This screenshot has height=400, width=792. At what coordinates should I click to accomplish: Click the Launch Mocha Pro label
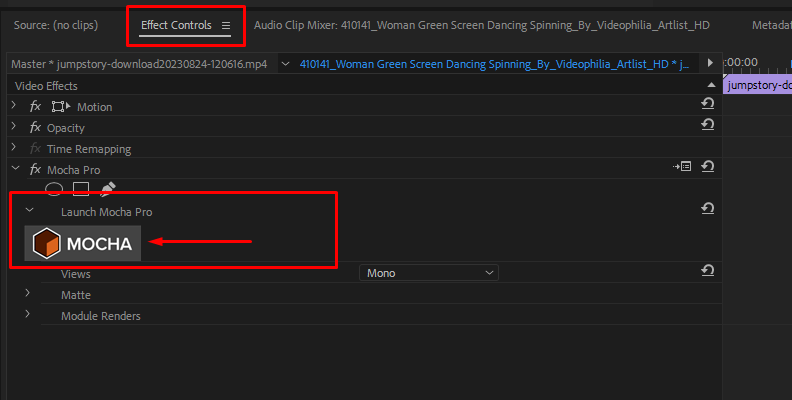(x=107, y=212)
